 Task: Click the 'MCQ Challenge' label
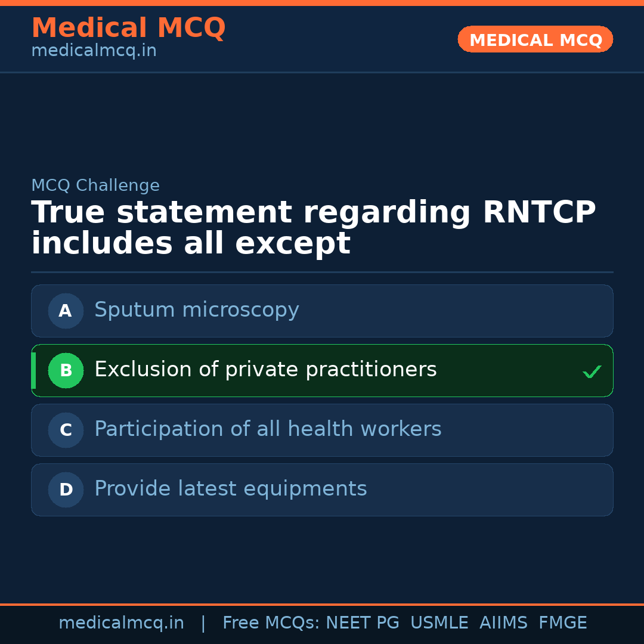[x=95, y=186]
